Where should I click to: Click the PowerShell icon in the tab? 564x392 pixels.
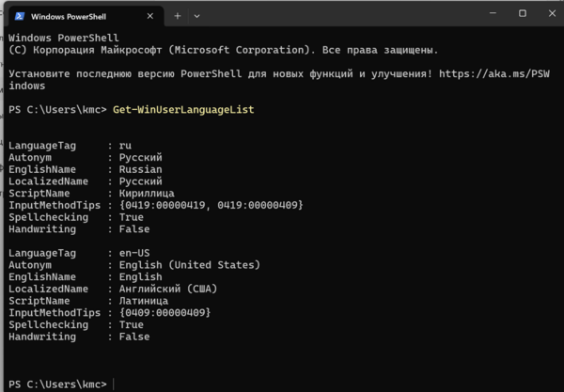tap(20, 16)
